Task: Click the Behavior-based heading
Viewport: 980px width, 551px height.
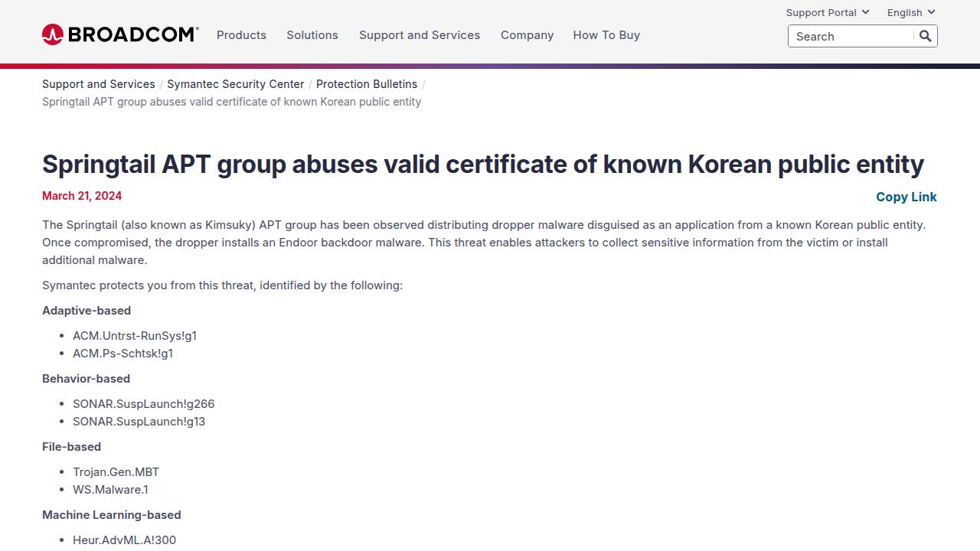Action: (x=87, y=379)
